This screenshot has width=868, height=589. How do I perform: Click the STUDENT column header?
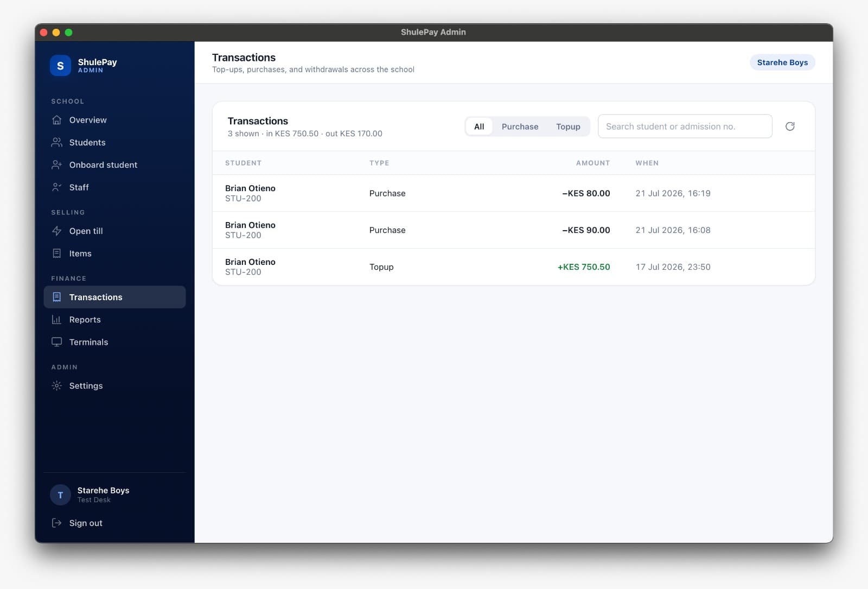click(x=243, y=163)
